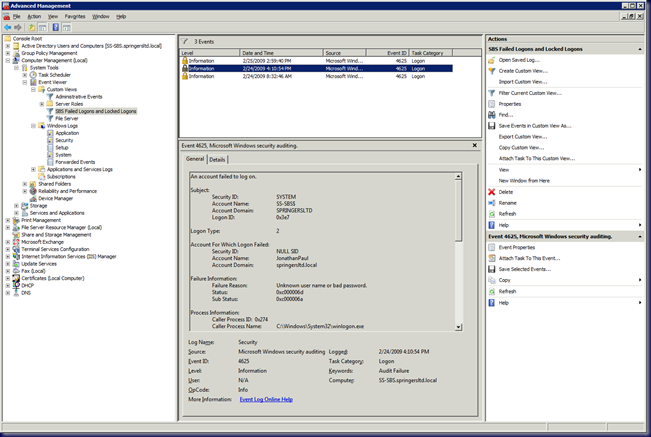Click the Filter Current Custom View funnel icon
This screenshot has width=651, height=437.
(x=491, y=92)
